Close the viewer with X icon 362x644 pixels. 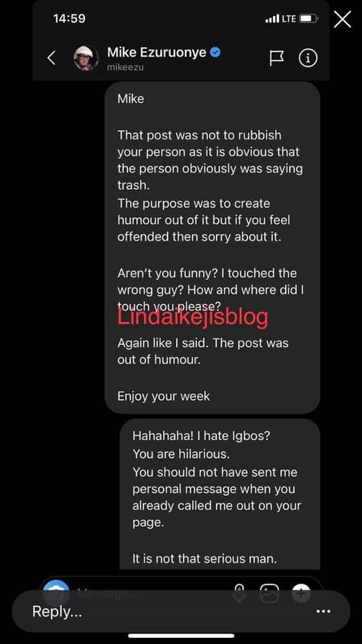point(343,19)
